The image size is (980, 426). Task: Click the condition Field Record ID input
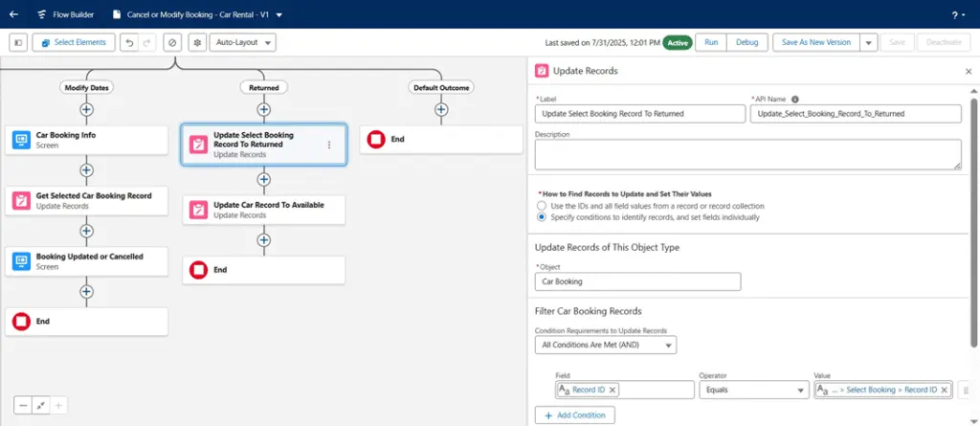tap(625, 390)
